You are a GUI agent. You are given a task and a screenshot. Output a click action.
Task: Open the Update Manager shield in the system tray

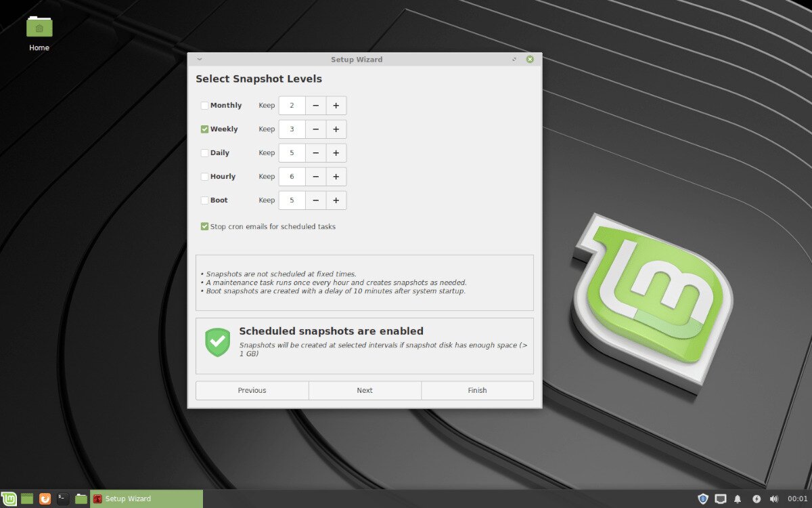702,499
